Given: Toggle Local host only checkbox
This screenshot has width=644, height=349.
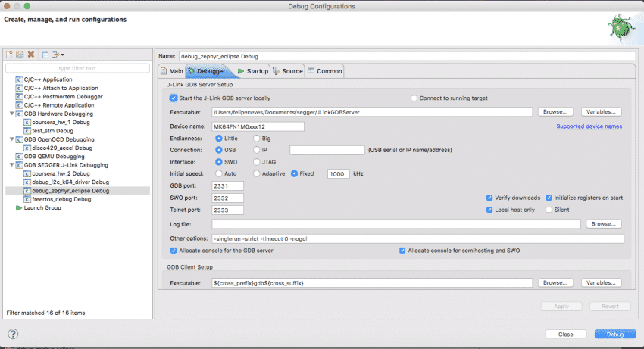Looking at the screenshot, I should pos(489,210).
